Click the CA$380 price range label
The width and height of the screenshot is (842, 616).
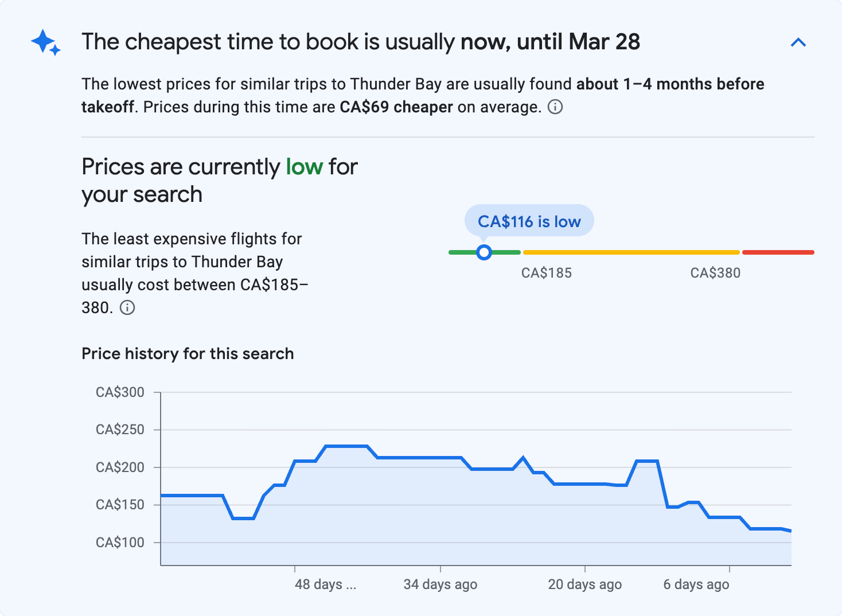715,272
